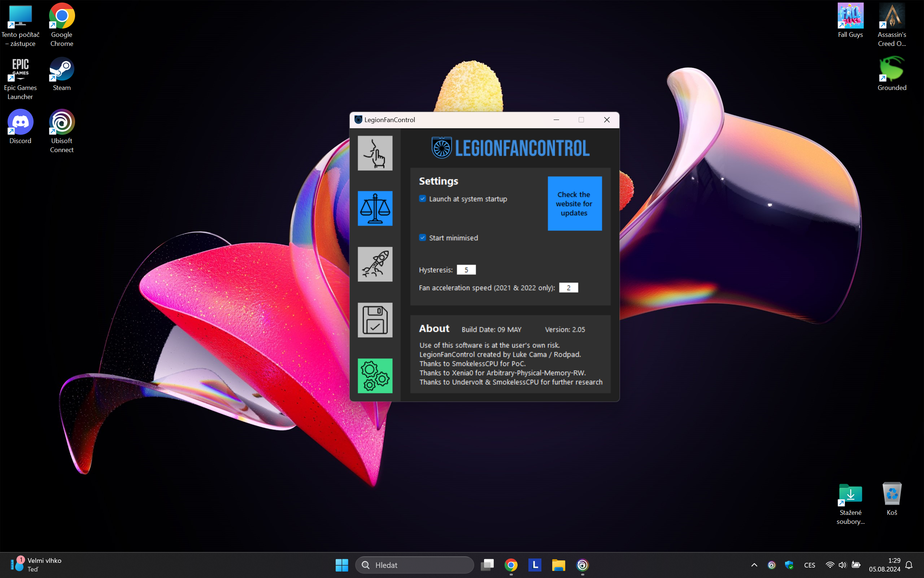
Task: Open the volume speaker tray icon
Action: (843, 565)
